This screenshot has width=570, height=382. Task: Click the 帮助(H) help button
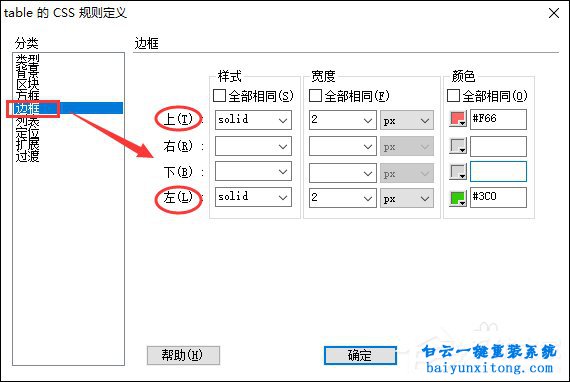pos(183,355)
